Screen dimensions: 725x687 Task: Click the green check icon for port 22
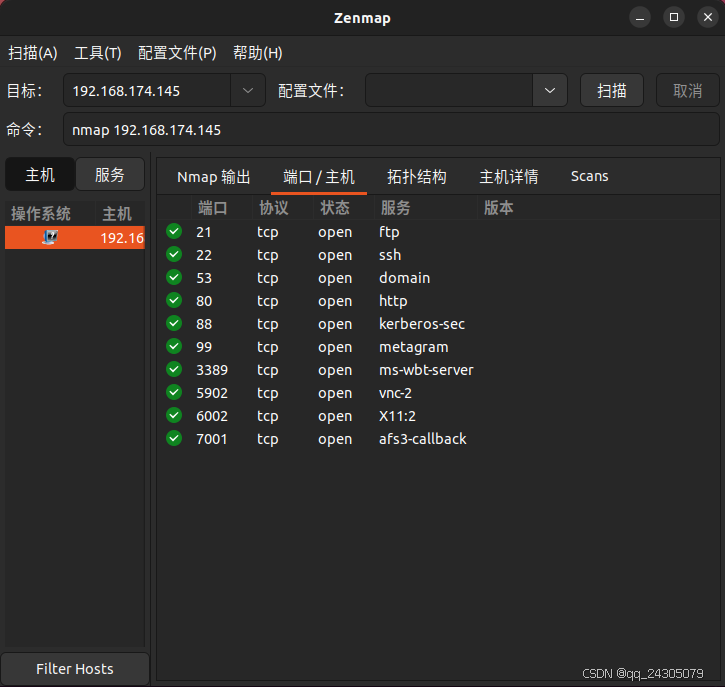(174, 254)
